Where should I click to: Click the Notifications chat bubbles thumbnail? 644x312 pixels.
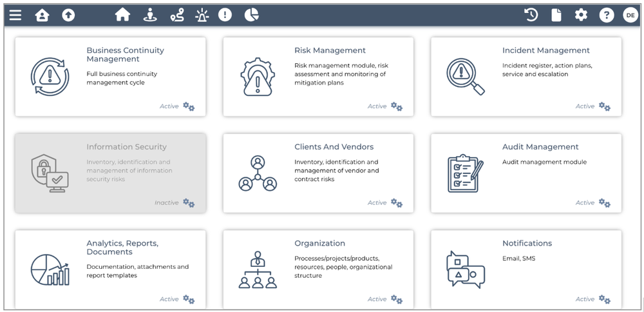point(465,269)
